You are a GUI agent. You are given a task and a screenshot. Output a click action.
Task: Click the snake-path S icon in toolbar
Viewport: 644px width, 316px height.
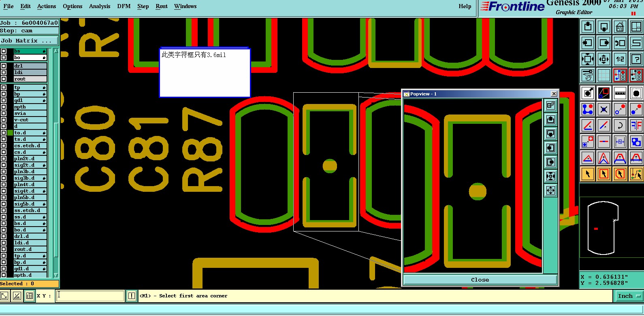[636, 43]
